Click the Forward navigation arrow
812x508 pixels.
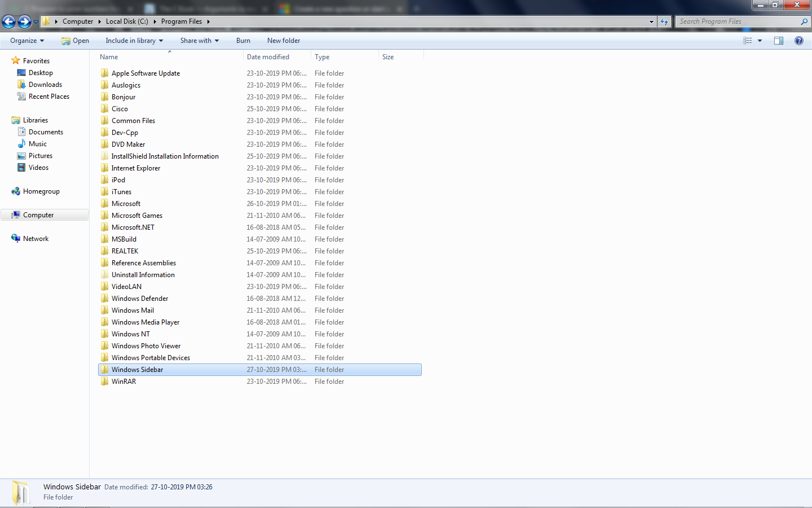[x=24, y=22]
